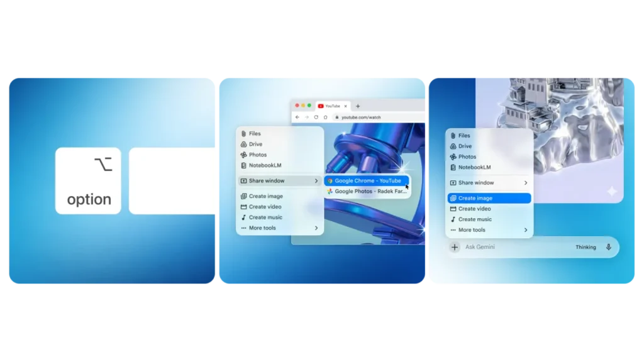Open the Thinking mode selector
Image resolution: width=644 pixels, height=362 pixels.
[x=586, y=247]
